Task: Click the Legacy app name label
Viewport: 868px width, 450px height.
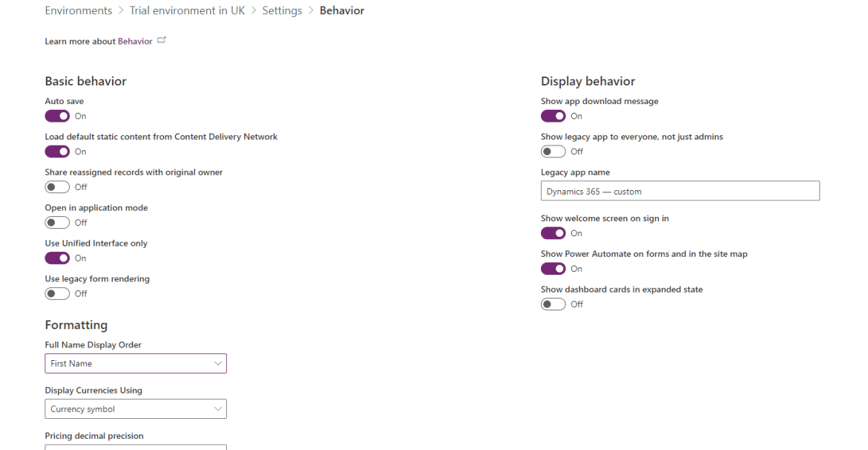Action: tap(575, 172)
